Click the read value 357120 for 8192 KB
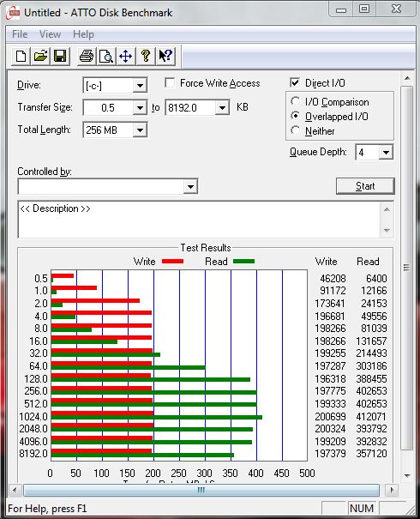 tap(371, 453)
